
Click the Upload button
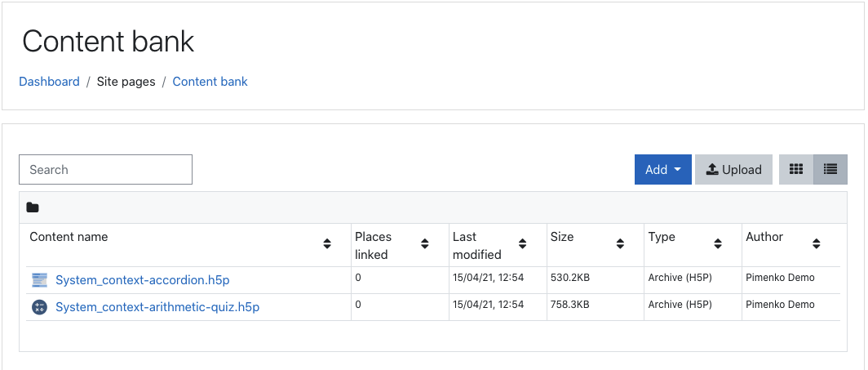[x=733, y=170]
